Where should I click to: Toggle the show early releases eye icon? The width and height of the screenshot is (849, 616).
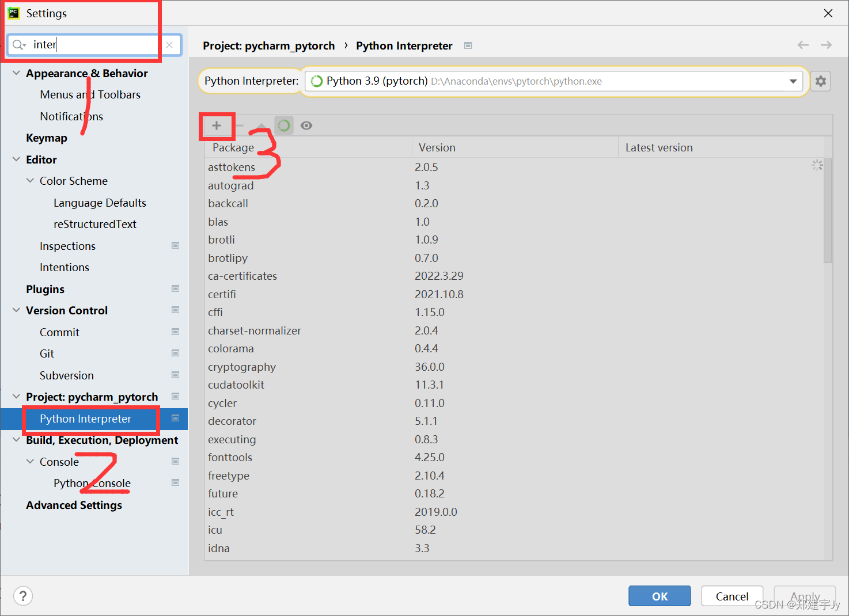point(306,126)
